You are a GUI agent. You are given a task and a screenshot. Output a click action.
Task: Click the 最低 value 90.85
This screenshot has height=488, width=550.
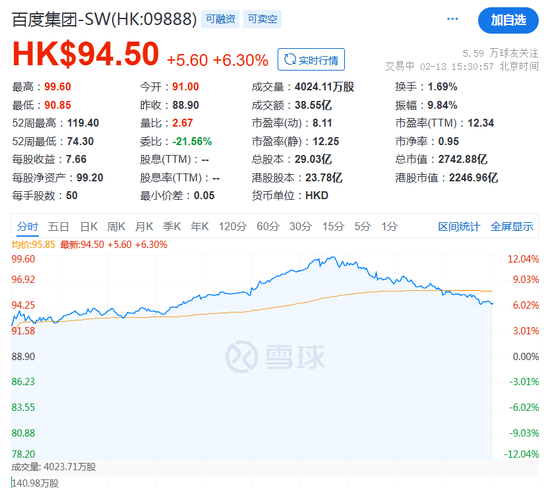[x=58, y=105]
